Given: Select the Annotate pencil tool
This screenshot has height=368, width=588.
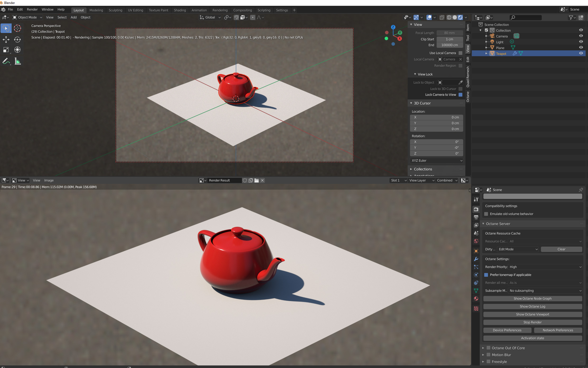Looking at the screenshot, I should (6, 61).
